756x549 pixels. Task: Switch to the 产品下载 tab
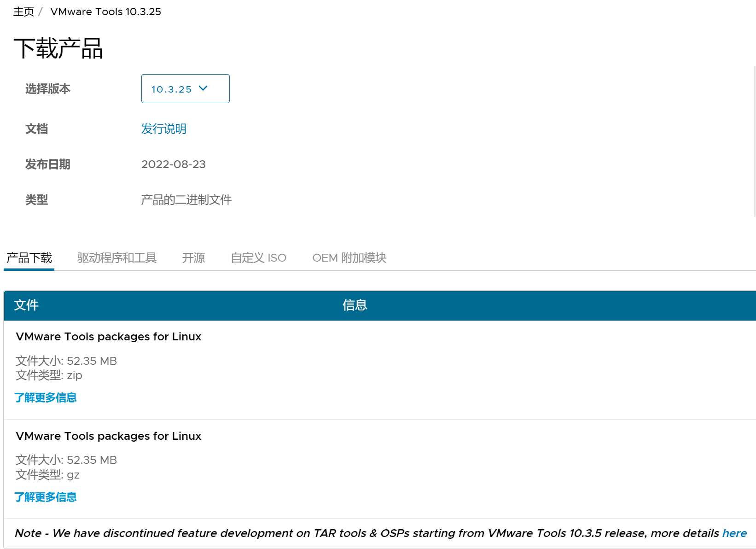click(29, 258)
